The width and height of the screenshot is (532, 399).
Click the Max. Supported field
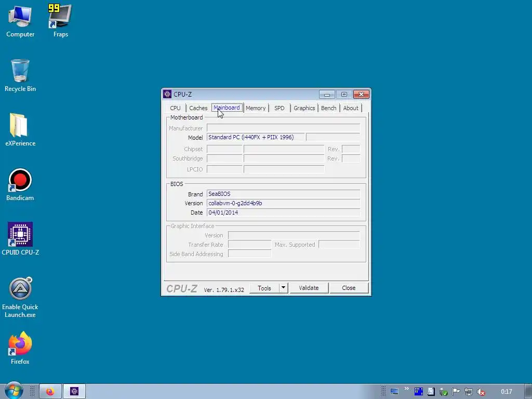[x=339, y=244]
